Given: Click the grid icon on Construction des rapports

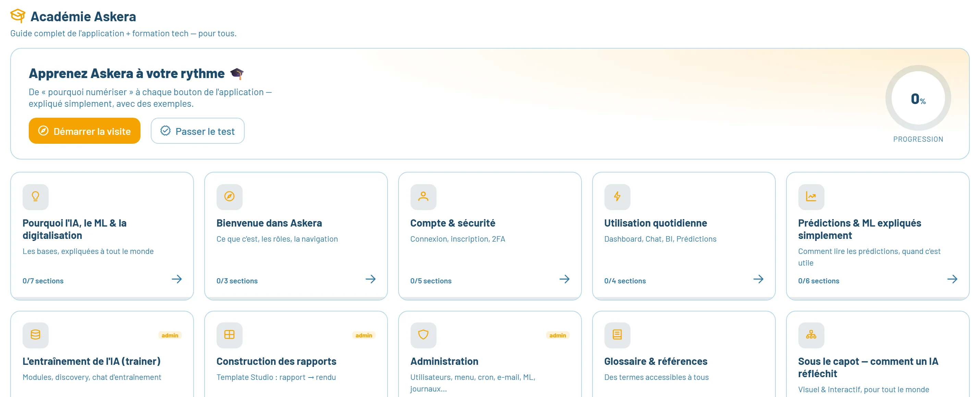Looking at the screenshot, I should click(229, 335).
